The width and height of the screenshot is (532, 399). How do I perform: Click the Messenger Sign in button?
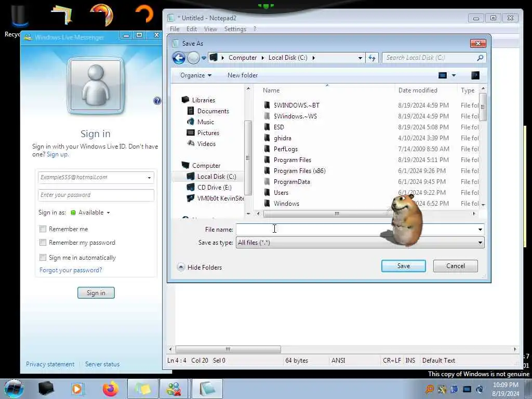tap(96, 293)
